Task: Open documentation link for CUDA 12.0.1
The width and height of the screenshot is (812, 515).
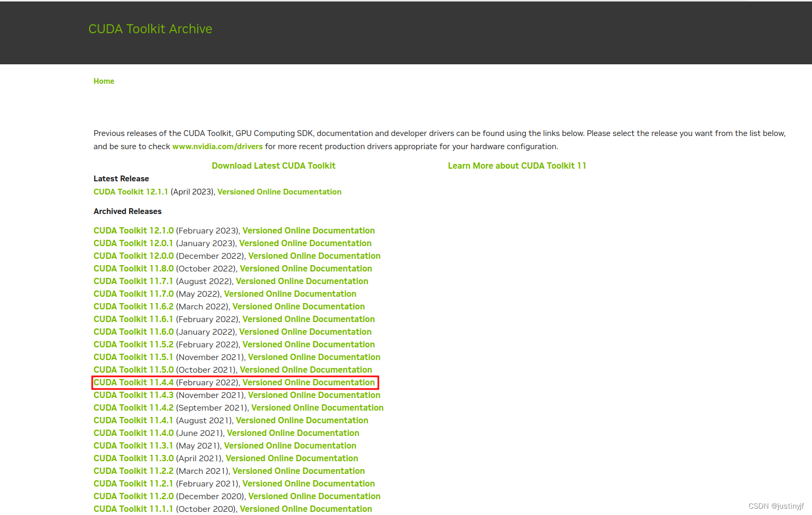Action: point(306,243)
